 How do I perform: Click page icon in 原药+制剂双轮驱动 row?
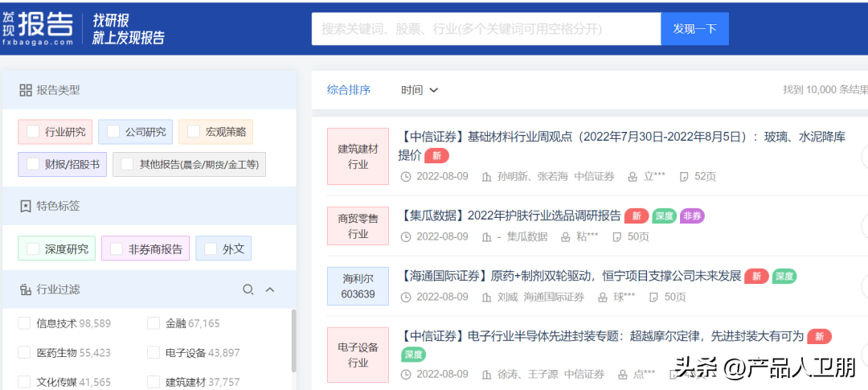653,298
